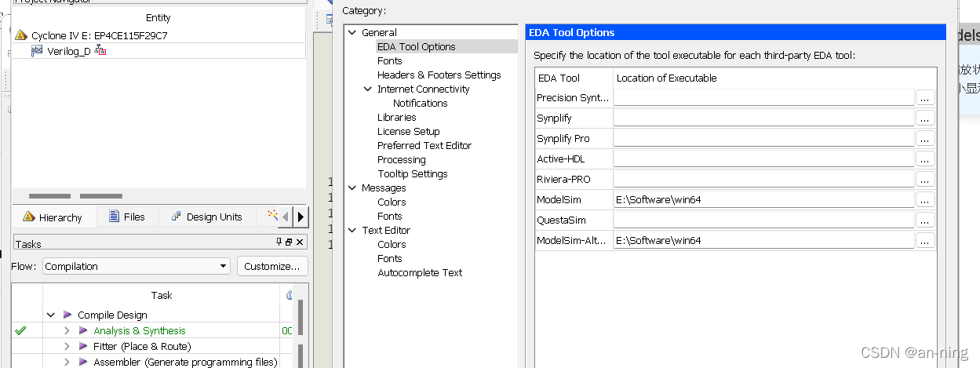Click the wand icon tab in Project Navigator
The height and width of the screenshot is (368, 980).
coord(272,215)
